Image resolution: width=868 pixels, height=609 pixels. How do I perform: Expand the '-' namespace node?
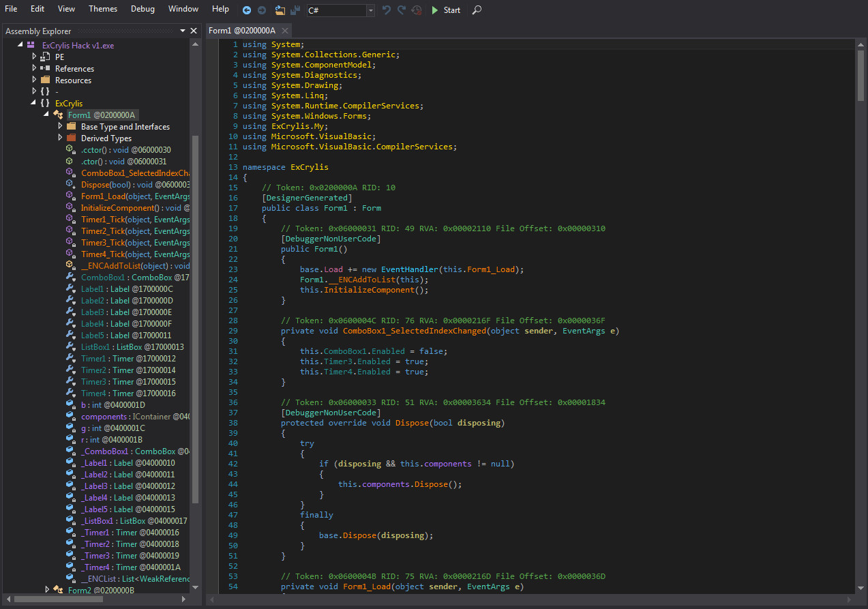tap(34, 91)
